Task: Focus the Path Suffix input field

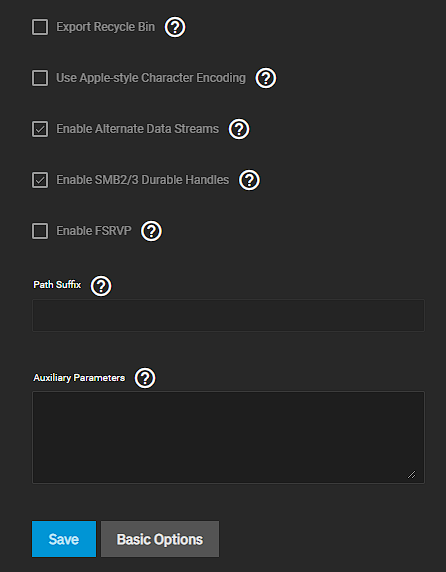Action: point(229,316)
